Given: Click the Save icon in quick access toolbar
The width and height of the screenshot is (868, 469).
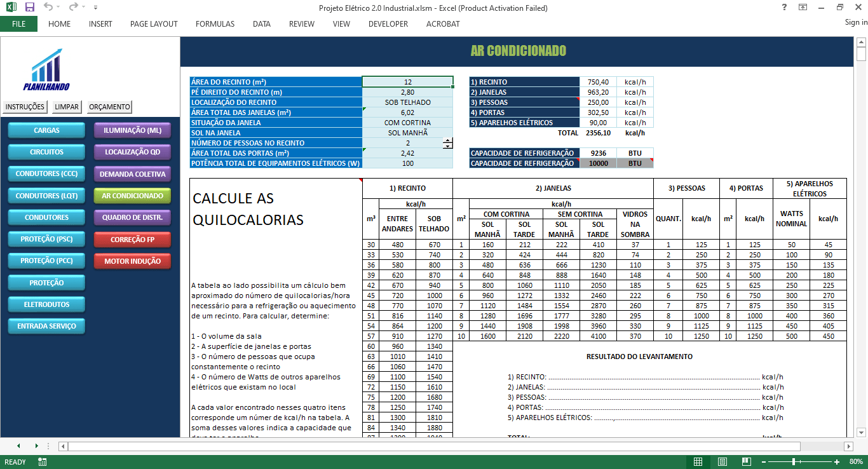Looking at the screenshot, I should pyautogui.click(x=30, y=8).
